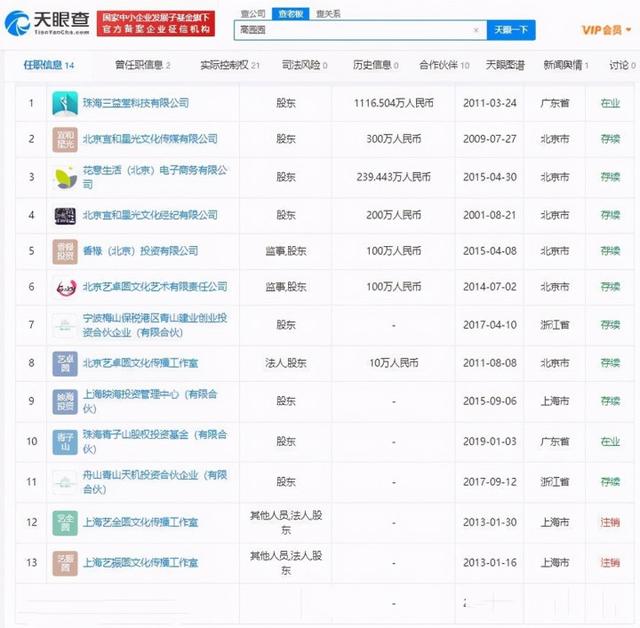This screenshot has height=628, width=640.
Task: Click 注销 status in row 13
Action: tap(610, 563)
